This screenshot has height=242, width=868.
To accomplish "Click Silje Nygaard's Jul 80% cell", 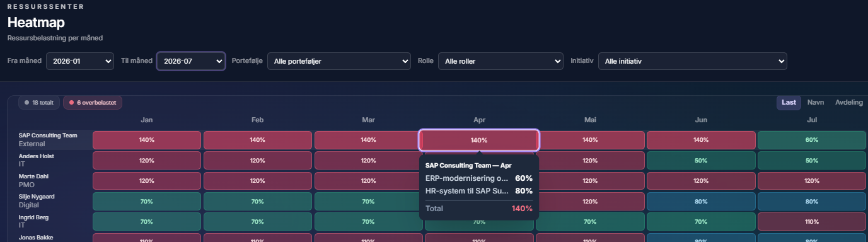I will coord(812,201).
